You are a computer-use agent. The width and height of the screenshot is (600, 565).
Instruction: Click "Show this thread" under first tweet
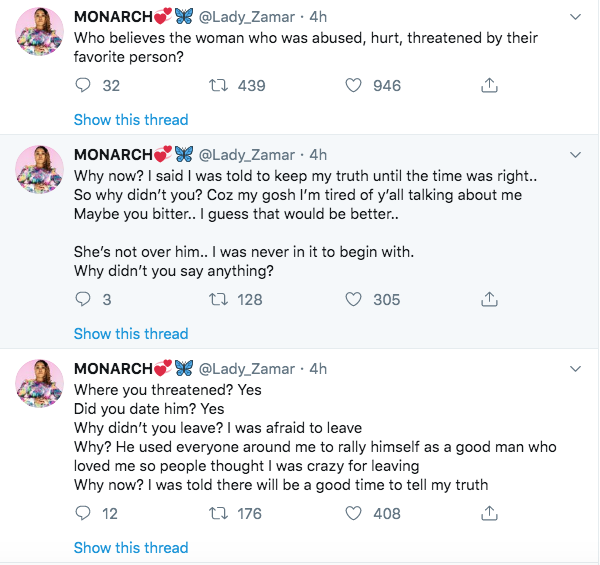tap(131, 120)
